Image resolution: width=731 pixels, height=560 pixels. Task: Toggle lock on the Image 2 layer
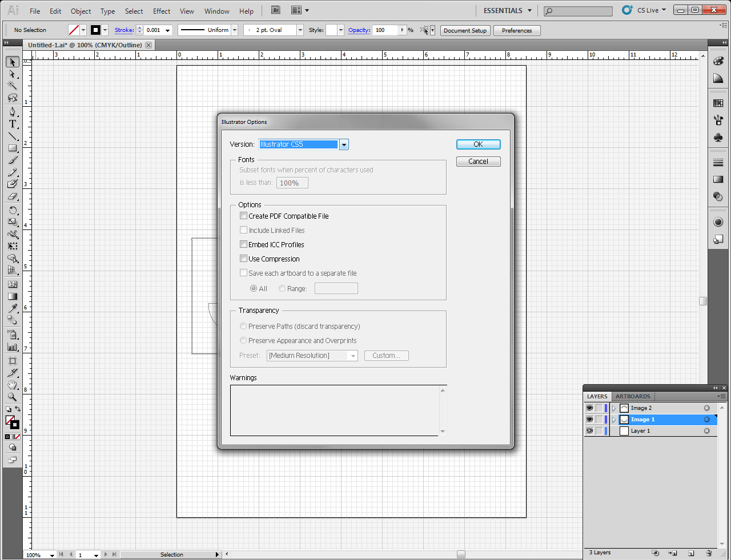coord(599,408)
